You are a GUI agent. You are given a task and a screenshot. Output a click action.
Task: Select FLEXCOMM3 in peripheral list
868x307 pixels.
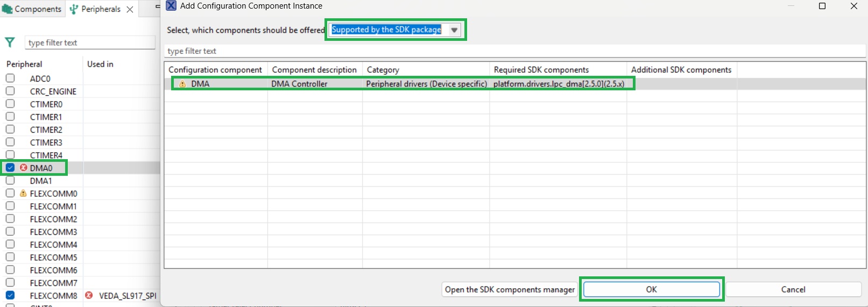coord(53,232)
